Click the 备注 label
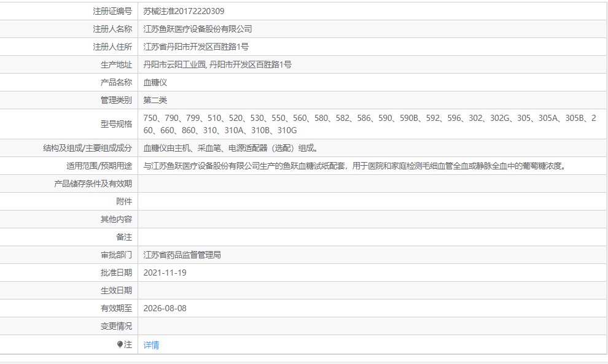608x364 pixels. pos(124,237)
